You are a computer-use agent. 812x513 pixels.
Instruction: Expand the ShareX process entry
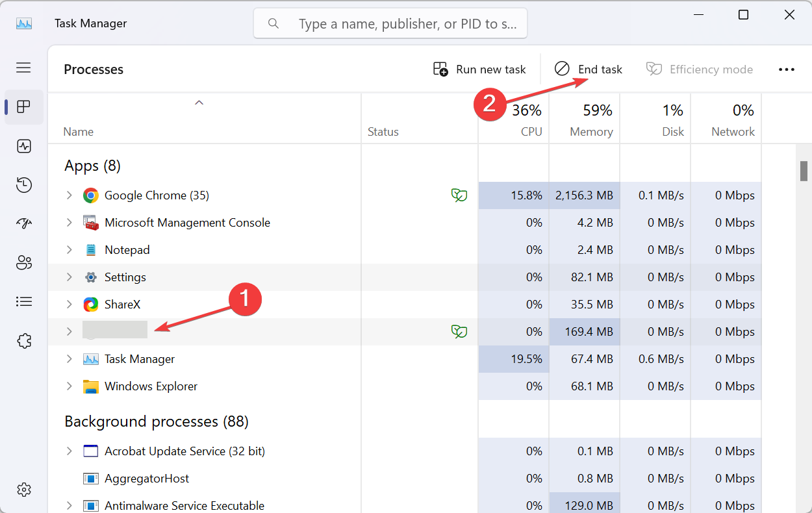click(x=70, y=304)
